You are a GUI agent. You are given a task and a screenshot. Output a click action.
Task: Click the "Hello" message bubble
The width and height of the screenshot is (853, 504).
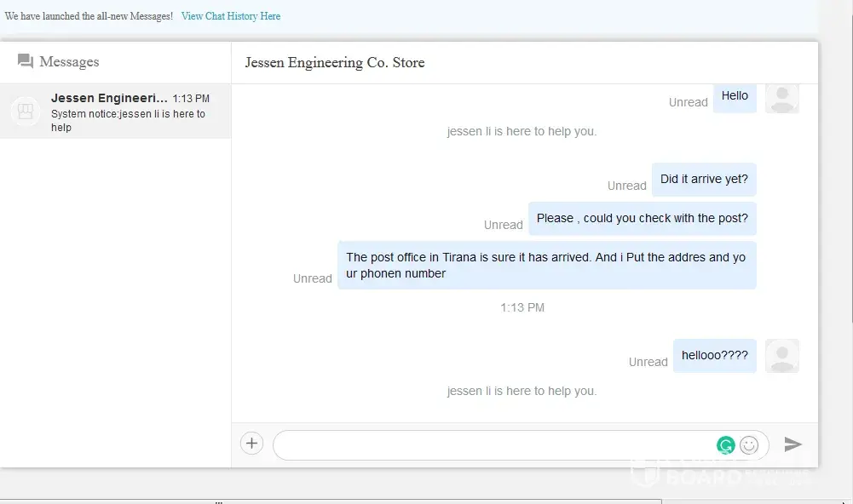point(734,97)
